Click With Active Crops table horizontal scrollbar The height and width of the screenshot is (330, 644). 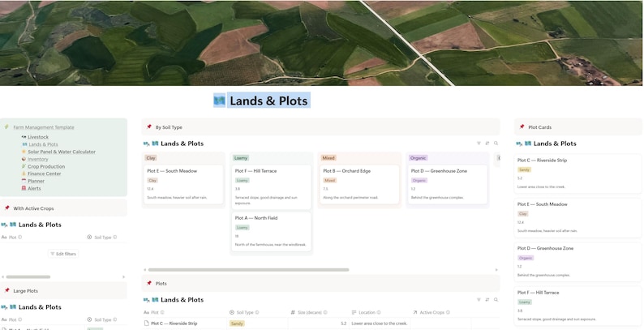coord(28,277)
